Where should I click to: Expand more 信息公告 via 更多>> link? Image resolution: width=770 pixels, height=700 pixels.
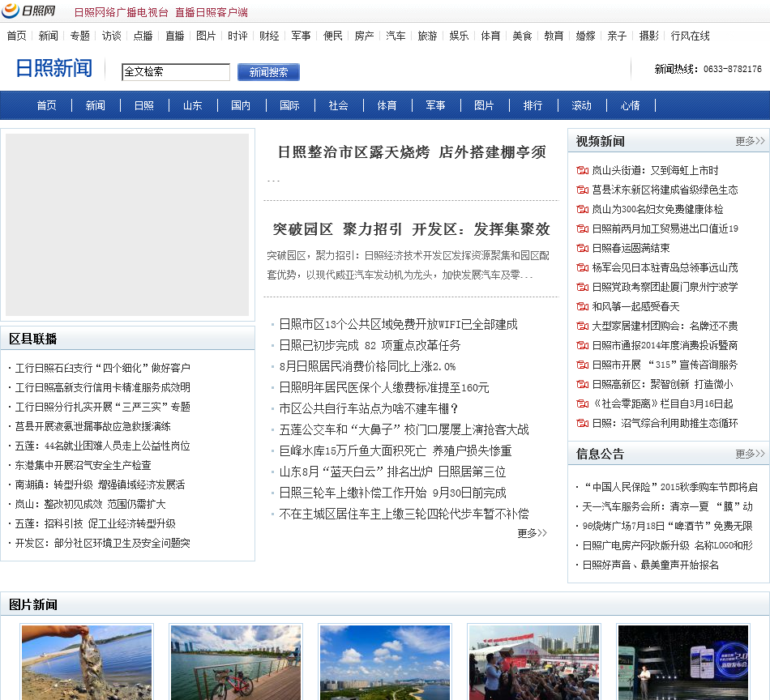[x=750, y=454]
